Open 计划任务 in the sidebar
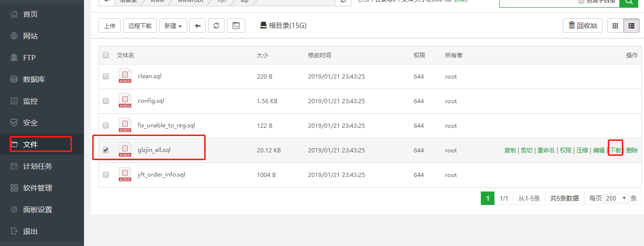Screen dimensions: 644x246 pos(37,166)
